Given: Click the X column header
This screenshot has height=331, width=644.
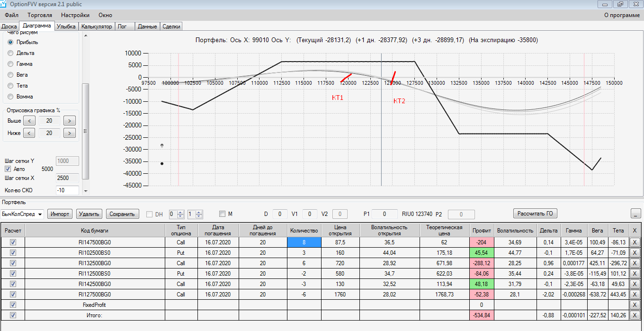Looking at the screenshot, I should point(635,230).
